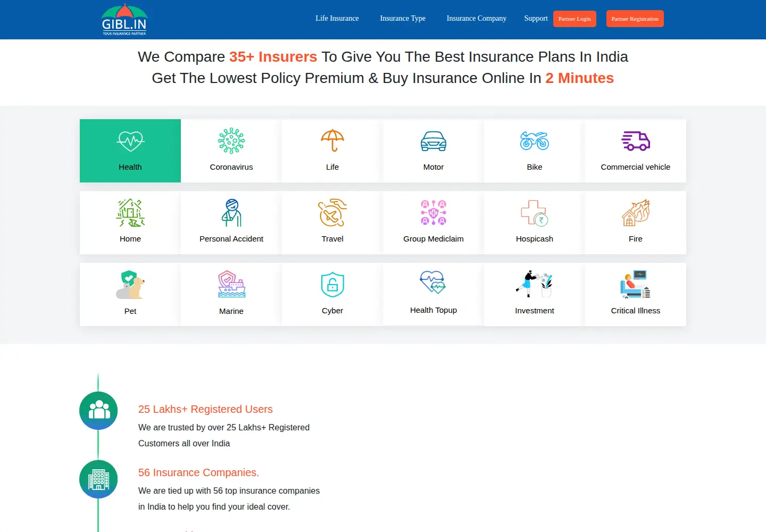Choose the Travel airplane icon
Screen dimensions: 766x532
point(332,213)
